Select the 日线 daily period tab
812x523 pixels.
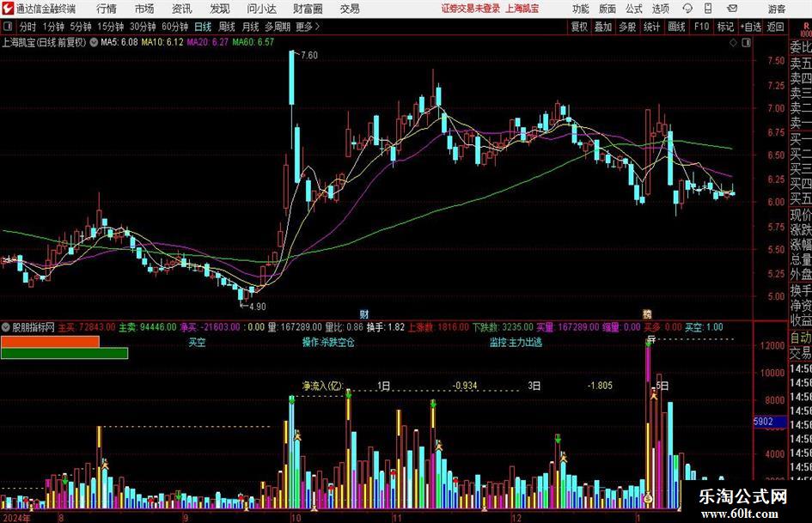tap(203, 27)
